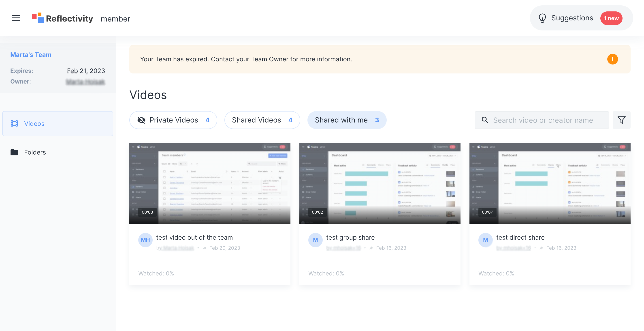Image resolution: width=644 pixels, height=331 pixels.
Task: Click the search magnifier icon
Action: [485, 120]
